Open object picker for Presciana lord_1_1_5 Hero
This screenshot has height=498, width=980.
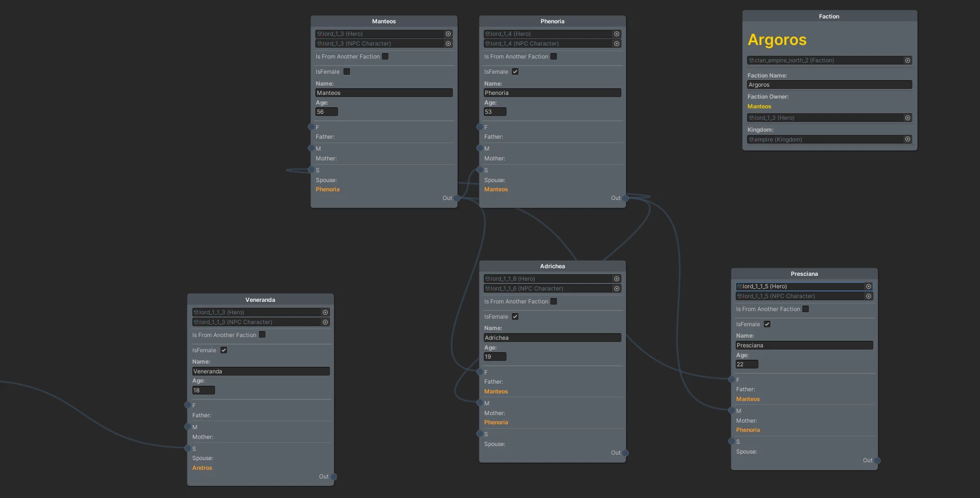click(868, 286)
